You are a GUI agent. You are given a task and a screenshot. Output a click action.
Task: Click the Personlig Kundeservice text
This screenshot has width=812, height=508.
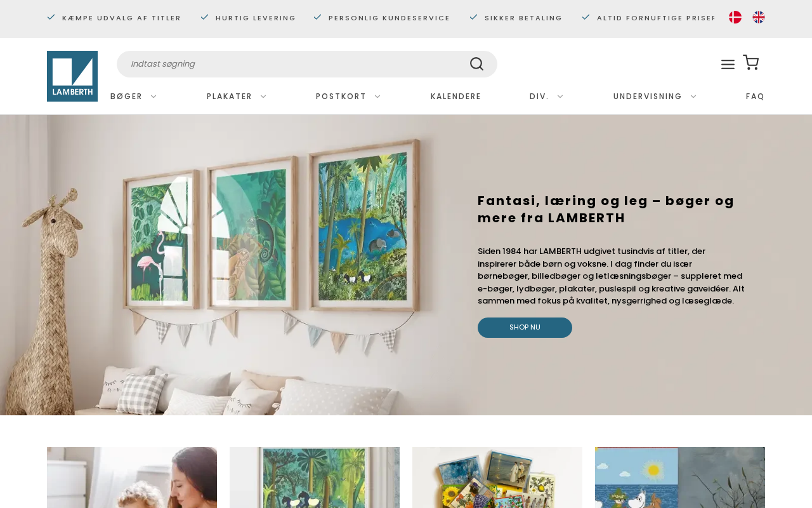(x=389, y=18)
